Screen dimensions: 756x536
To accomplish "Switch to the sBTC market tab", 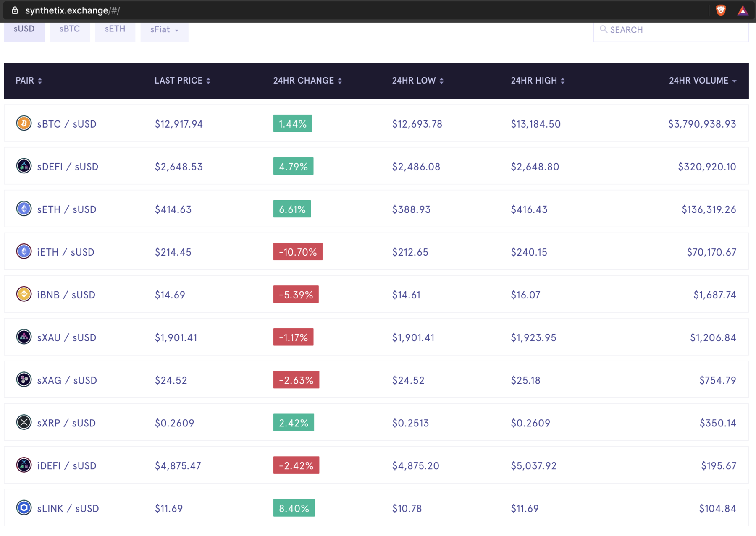I will (x=70, y=29).
